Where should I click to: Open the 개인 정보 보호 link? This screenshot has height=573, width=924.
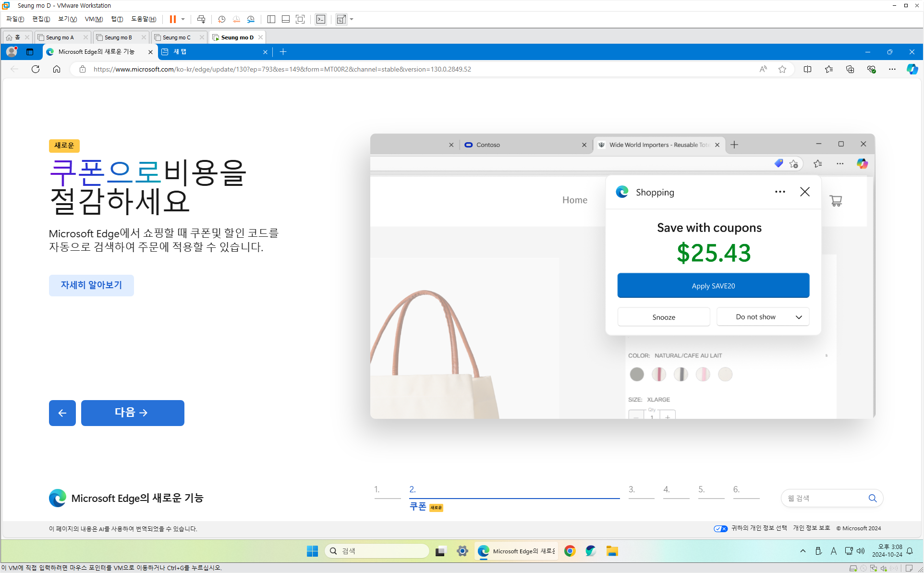(812, 528)
